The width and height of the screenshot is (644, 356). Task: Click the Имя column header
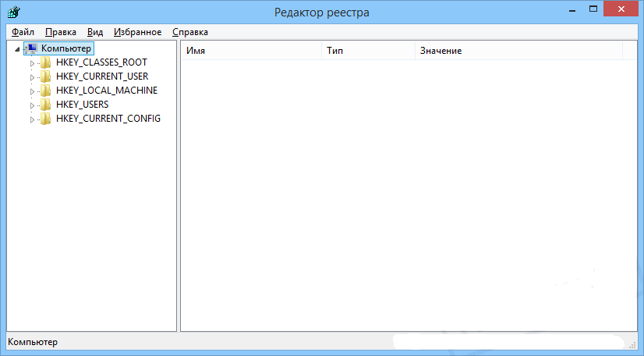point(250,51)
